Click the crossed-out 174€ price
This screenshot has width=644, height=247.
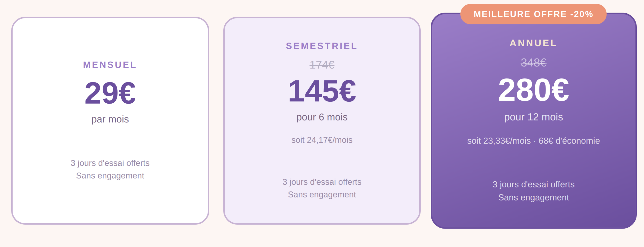pyautogui.click(x=322, y=65)
